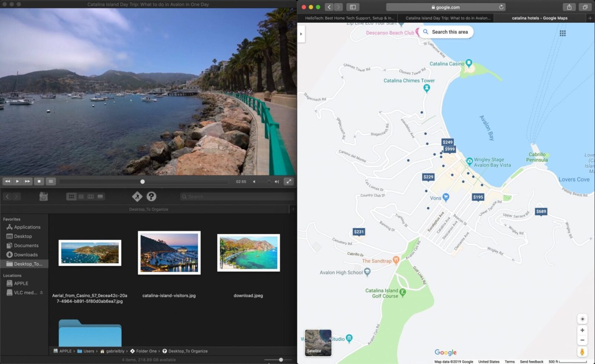
Task: Open a new Safari tab
Action: (x=590, y=18)
